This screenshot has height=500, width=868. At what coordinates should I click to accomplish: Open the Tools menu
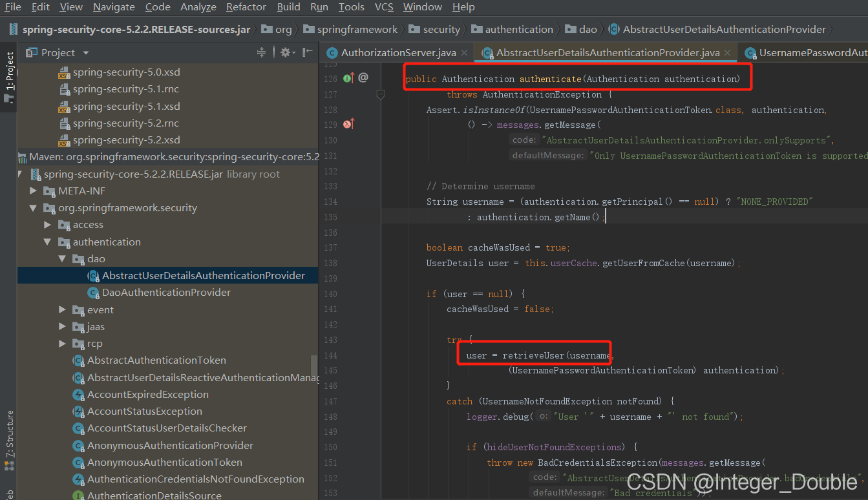pyautogui.click(x=352, y=7)
